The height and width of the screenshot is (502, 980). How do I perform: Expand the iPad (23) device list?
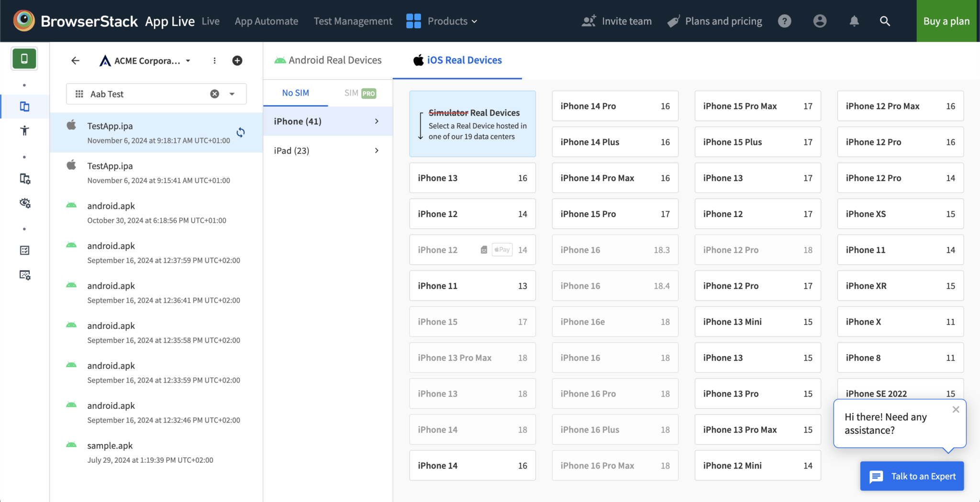coord(327,150)
